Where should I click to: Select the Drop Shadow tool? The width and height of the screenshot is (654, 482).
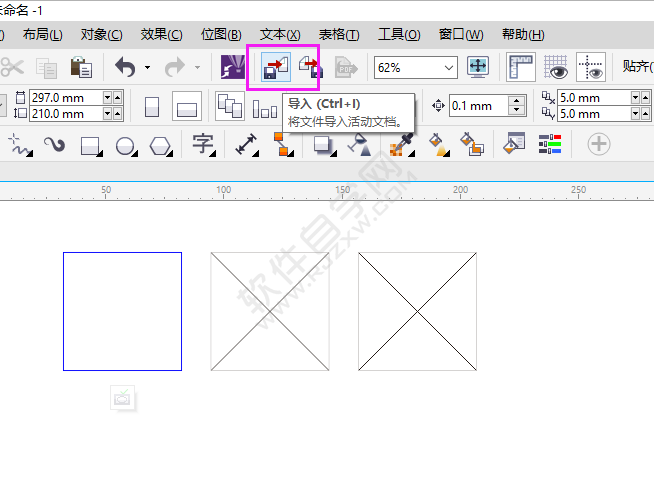[324, 145]
